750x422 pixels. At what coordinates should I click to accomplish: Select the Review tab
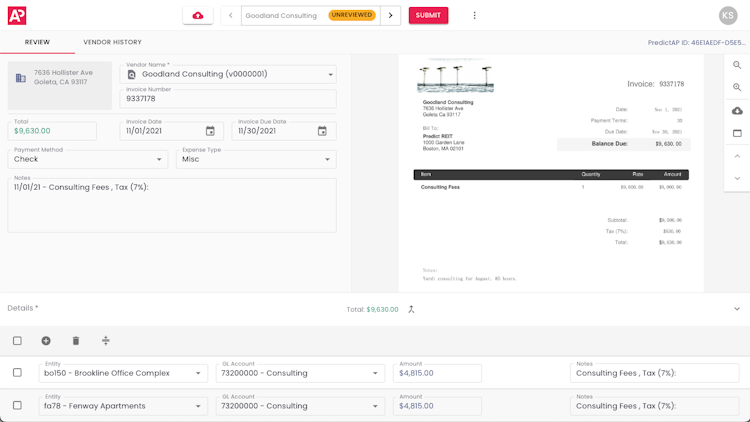(x=37, y=42)
